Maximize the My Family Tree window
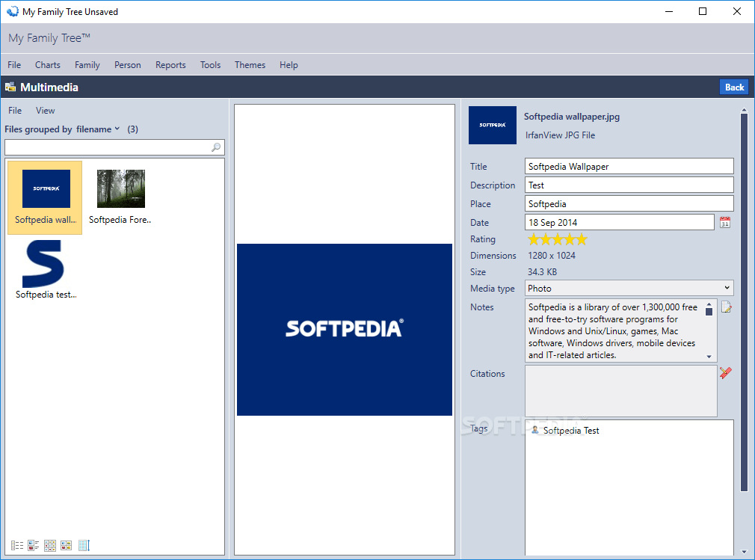 [703, 11]
